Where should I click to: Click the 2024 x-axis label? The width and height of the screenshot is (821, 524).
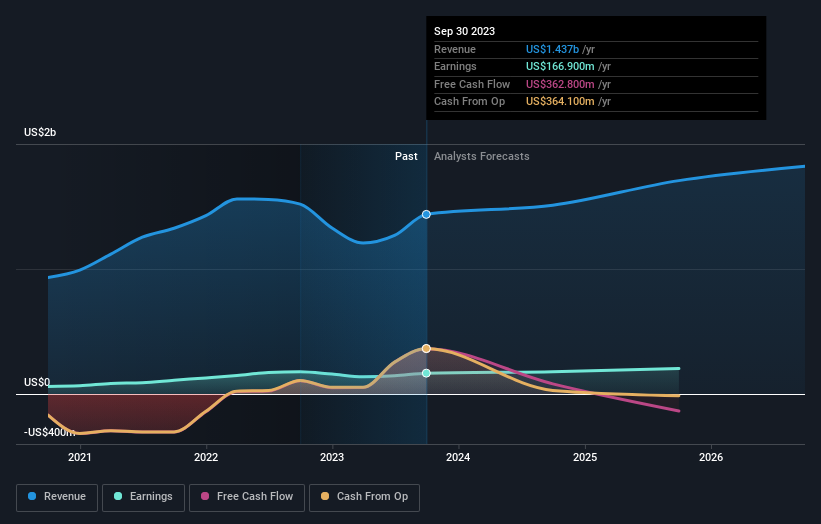(x=458, y=458)
